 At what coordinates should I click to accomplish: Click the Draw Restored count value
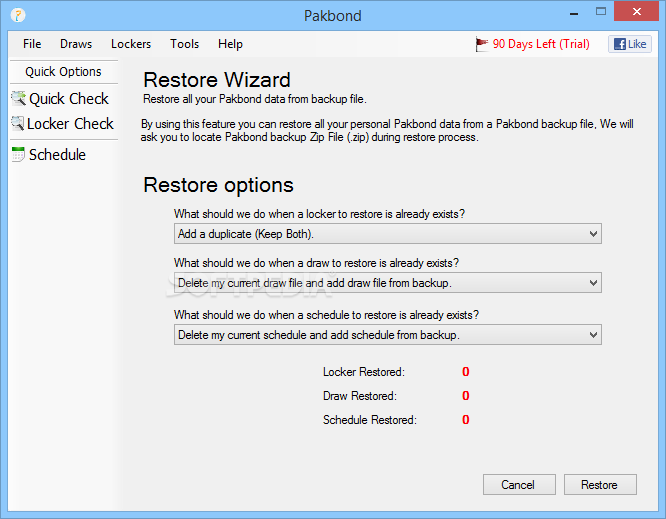pyautogui.click(x=466, y=395)
